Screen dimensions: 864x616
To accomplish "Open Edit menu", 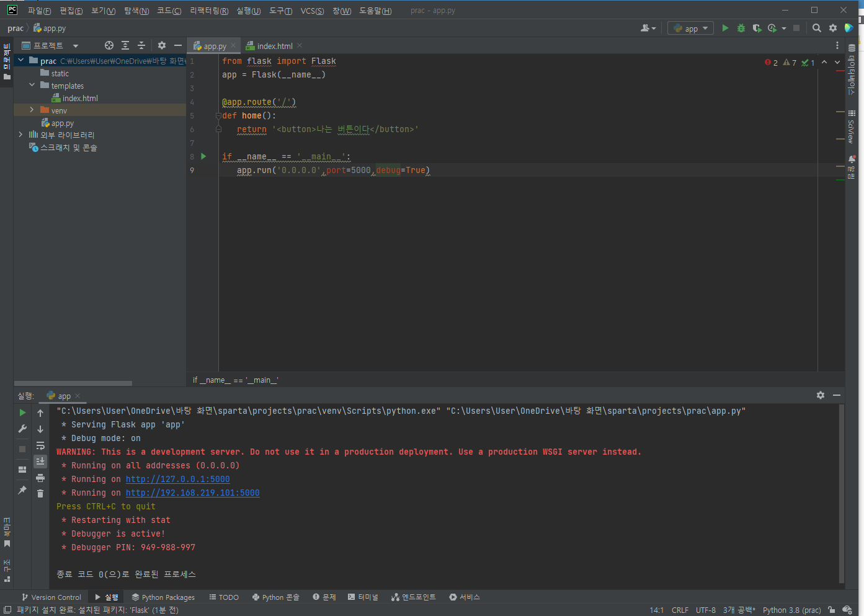I will 71,11.
